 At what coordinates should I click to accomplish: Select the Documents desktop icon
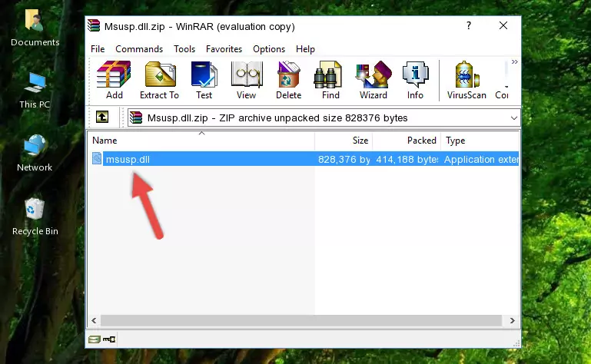(x=35, y=28)
